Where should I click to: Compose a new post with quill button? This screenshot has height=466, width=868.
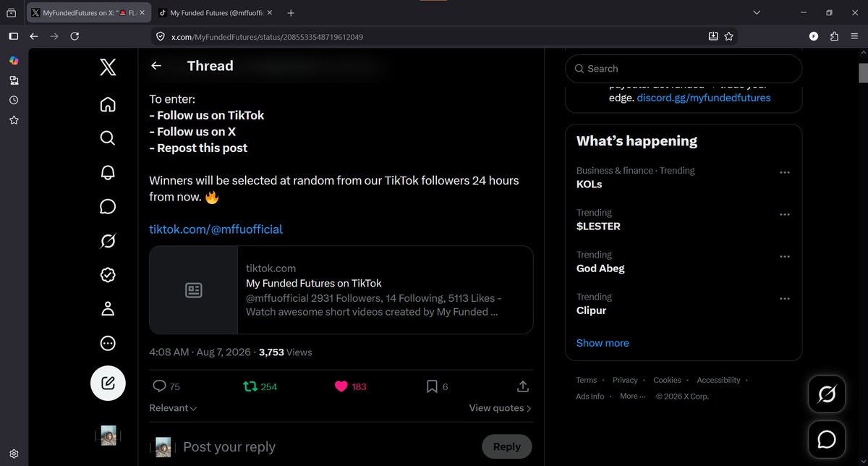pos(108,384)
